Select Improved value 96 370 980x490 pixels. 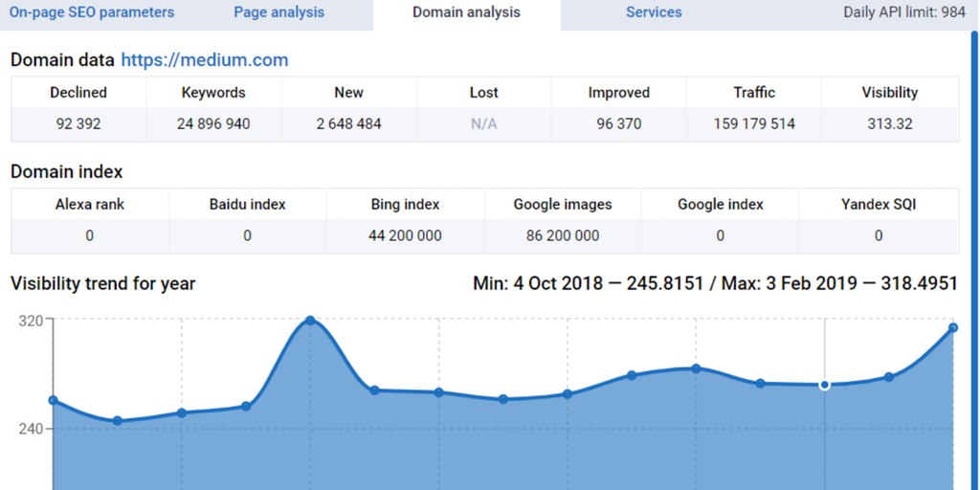(619, 123)
